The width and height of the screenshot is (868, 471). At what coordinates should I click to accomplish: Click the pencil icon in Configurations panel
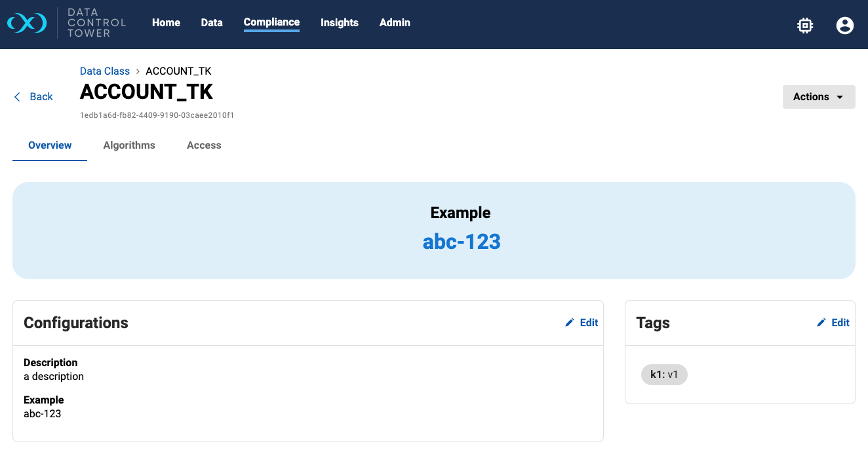coord(570,322)
